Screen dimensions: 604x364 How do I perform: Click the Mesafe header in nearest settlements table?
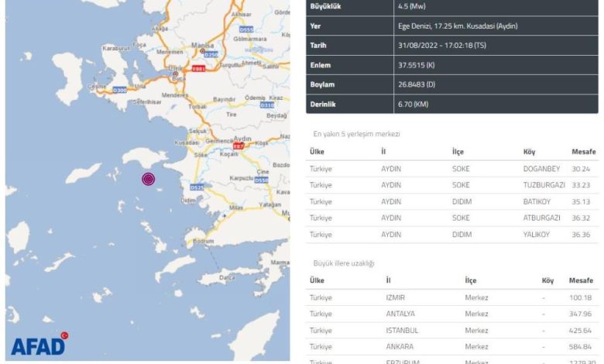[583, 152]
